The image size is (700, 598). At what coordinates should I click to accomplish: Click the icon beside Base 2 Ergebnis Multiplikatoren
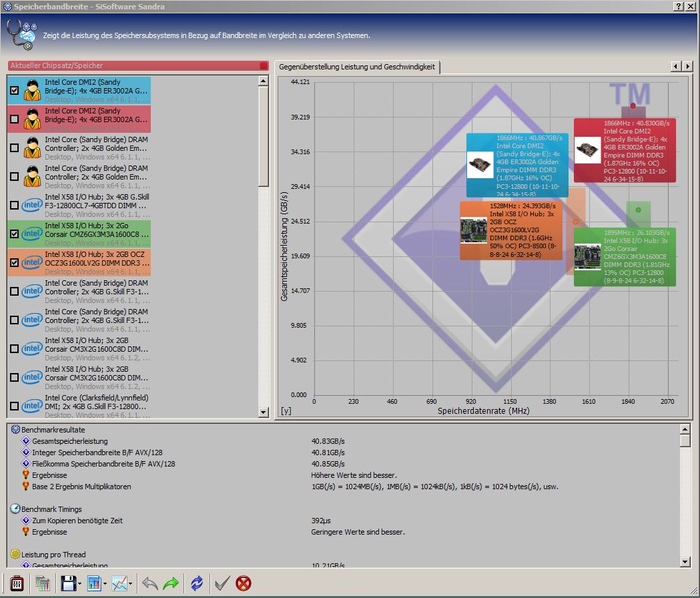coord(26,487)
